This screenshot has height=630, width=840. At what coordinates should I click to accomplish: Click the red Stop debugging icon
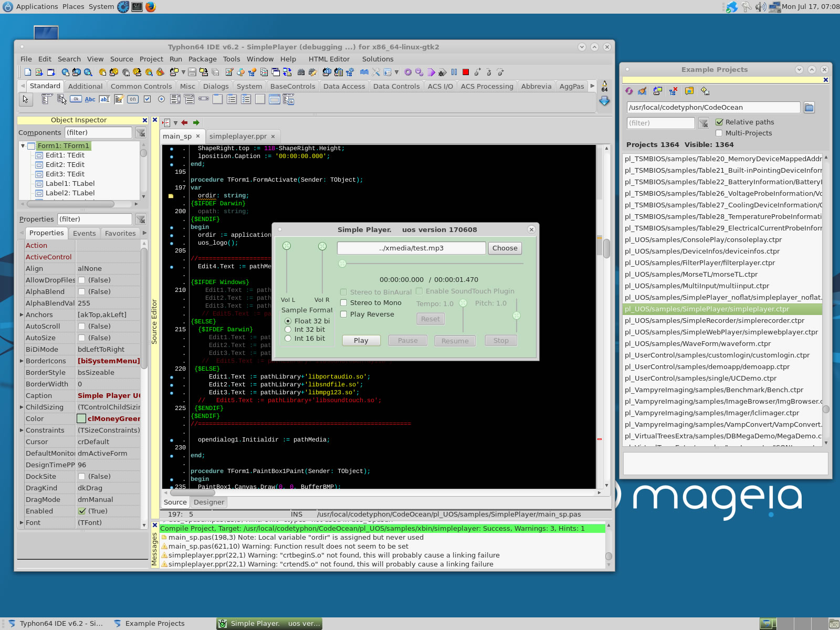coord(466,72)
